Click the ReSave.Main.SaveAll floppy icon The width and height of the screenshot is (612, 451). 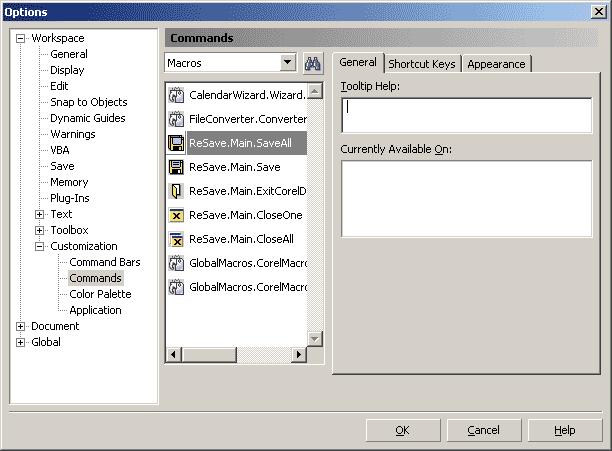[176, 143]
